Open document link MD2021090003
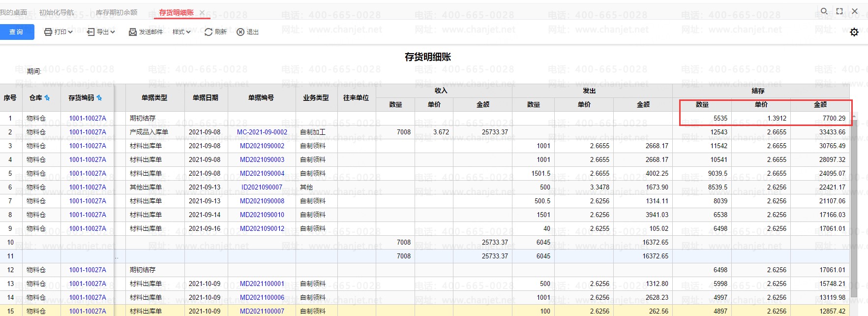Screen dimensions: 868x316 (x=262, y=160)
